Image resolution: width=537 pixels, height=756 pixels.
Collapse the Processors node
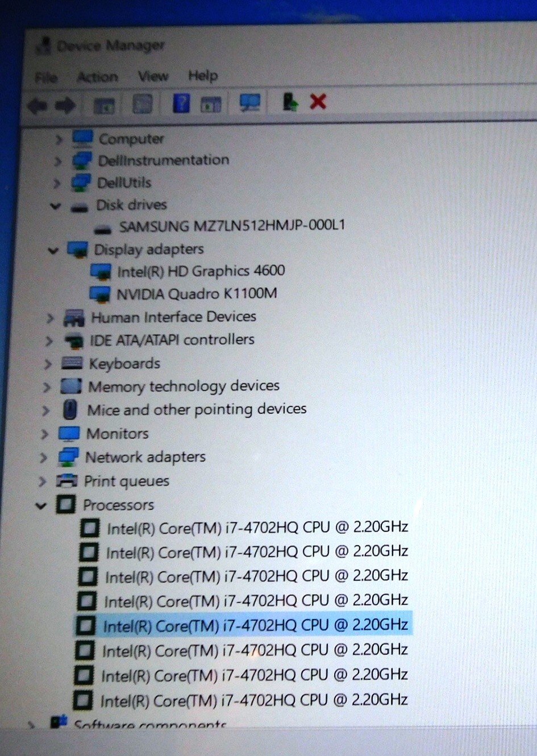click(40, 505)
